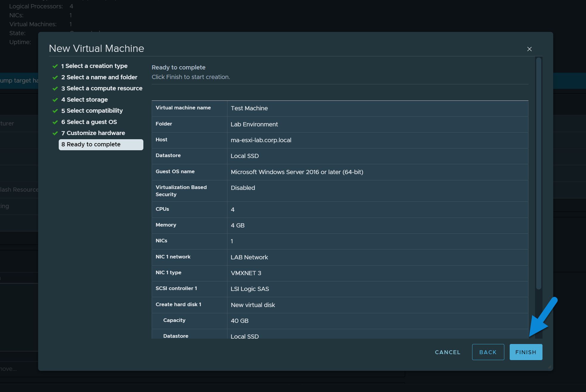Click the dialog resize grip corner
Image resolution: width=586 pixels, height=392 pixels.
tap(550, 367)
